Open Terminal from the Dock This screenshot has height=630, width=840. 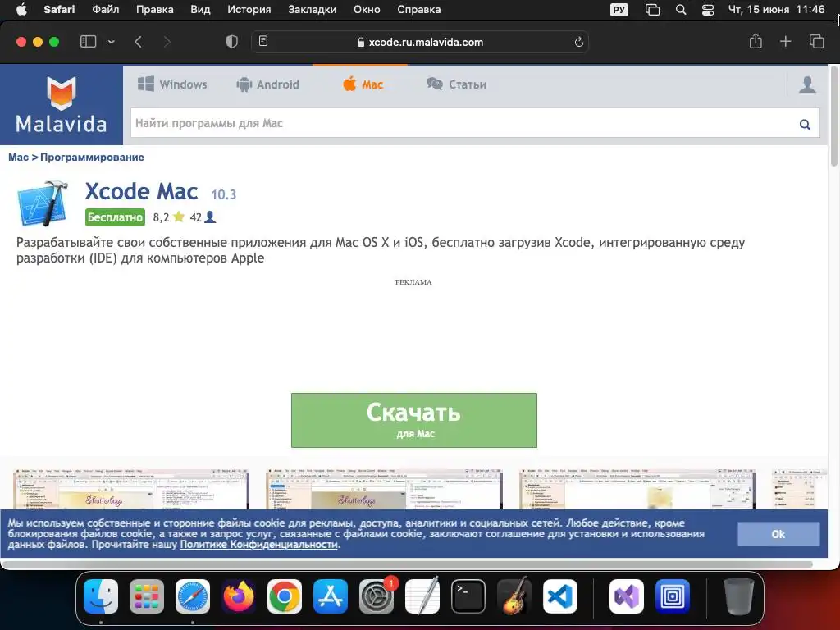[468, 596]
